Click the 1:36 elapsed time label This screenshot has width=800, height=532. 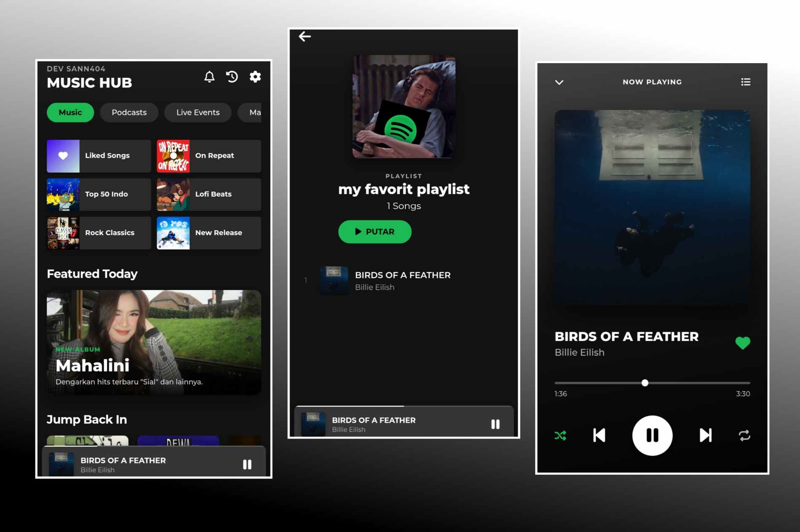(x=561, y=394)
